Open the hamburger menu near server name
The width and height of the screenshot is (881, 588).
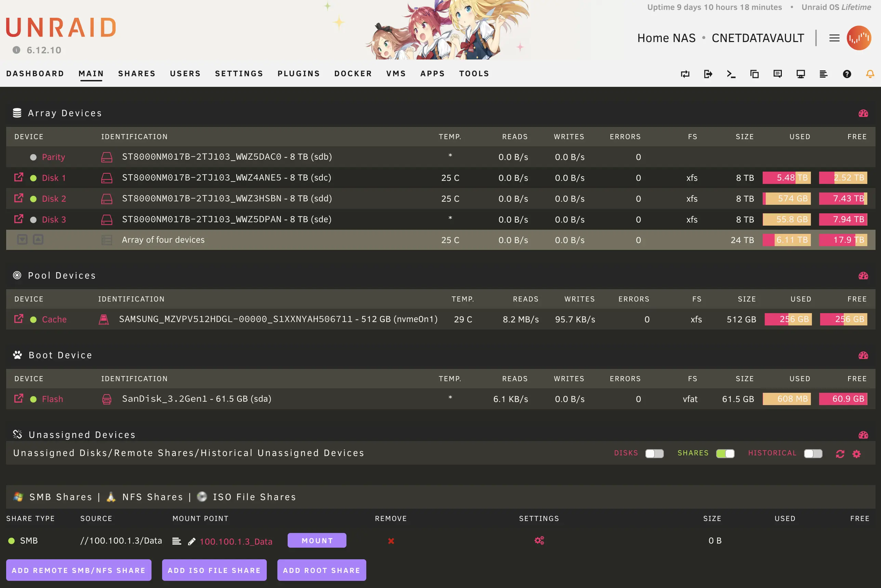834,38
